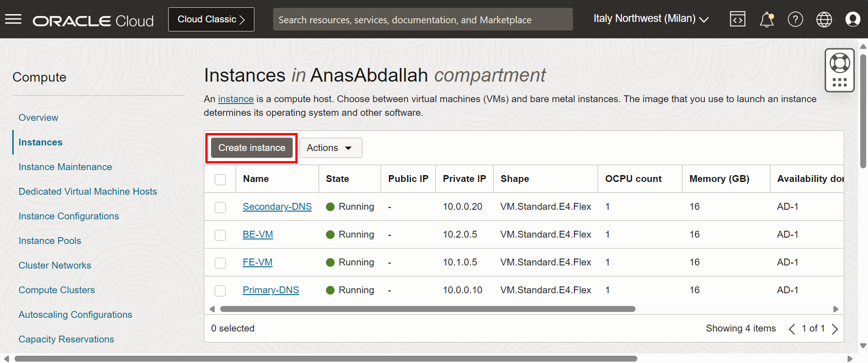The height and width of the screenshot is (363, 868).
Task: Click the Public IP column header
Action: tap(408, 179)
